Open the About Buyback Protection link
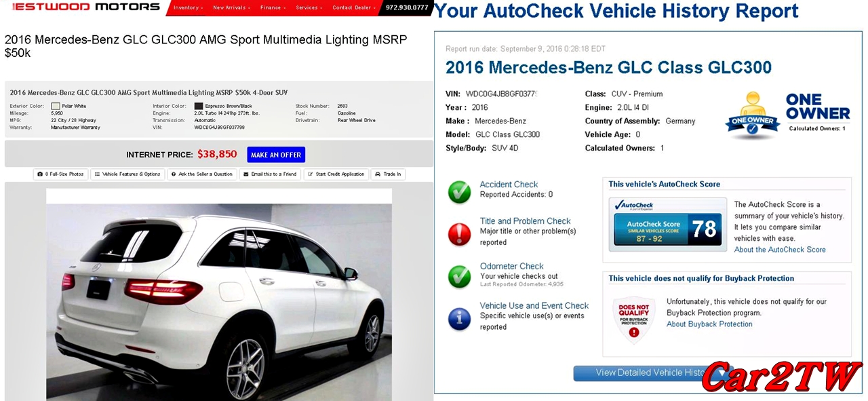The height and width of the screenshot is (401, 868). [x=709, y=324]
